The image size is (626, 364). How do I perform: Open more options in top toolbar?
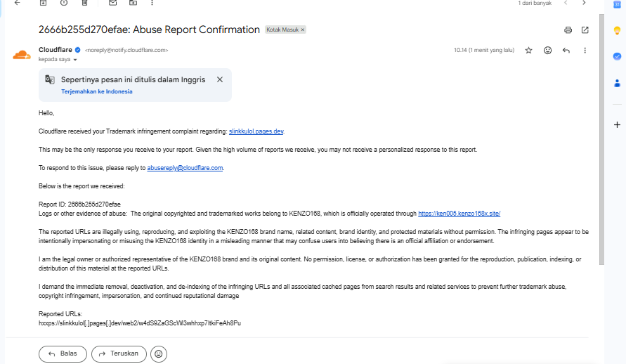[x=152, y=3]
